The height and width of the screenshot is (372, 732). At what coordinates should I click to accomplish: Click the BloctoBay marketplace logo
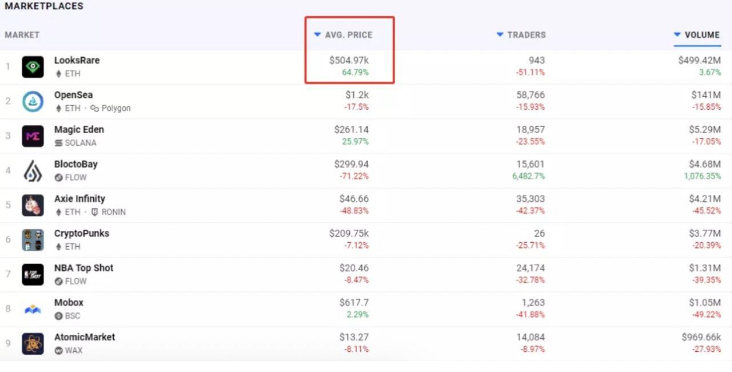click(x=33, y=171)
